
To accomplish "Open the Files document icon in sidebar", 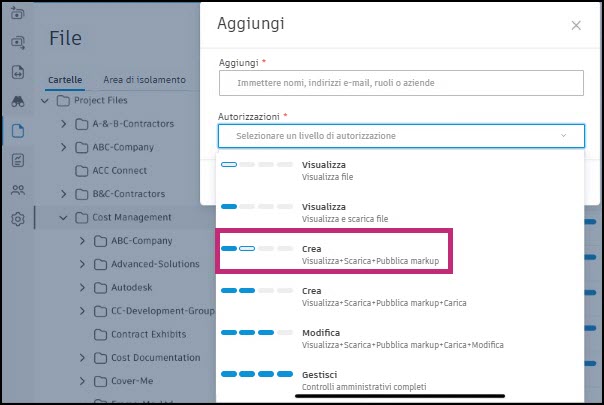I will [18, 130].
